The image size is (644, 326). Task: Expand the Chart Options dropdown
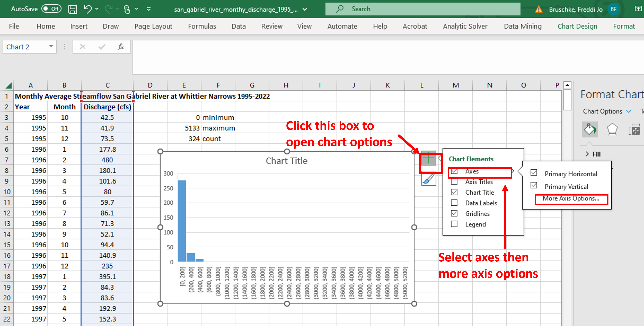(629, 111)
